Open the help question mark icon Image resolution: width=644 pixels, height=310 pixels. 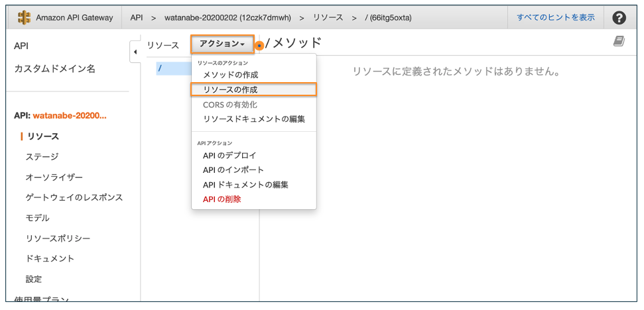click(x=619, y=18)
